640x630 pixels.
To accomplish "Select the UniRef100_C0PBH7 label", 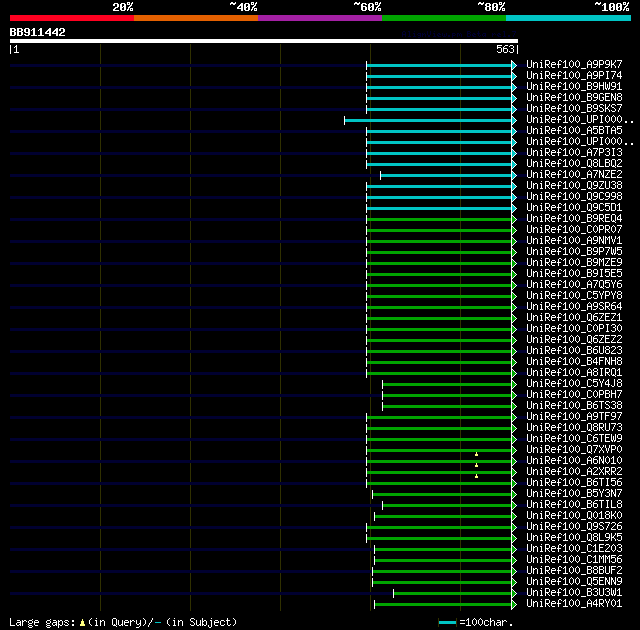I will click(x=574, y=395).
